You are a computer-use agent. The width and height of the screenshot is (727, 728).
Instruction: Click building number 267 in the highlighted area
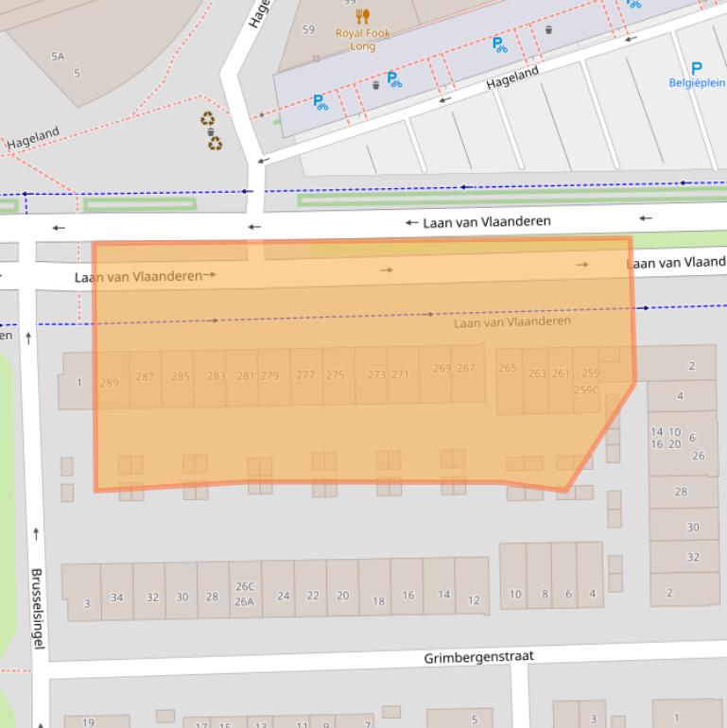tap(465, 369)
